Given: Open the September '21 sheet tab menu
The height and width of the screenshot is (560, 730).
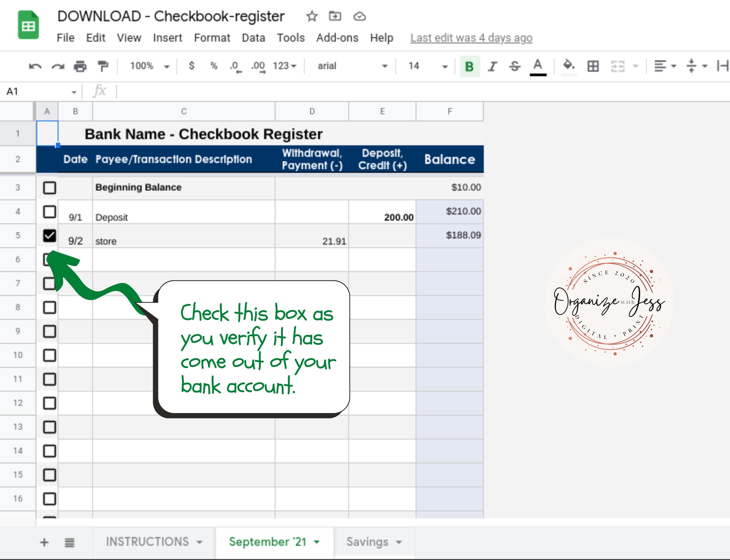Looking at the screenshot, I should pyautogui.click(x=317, y=542).
